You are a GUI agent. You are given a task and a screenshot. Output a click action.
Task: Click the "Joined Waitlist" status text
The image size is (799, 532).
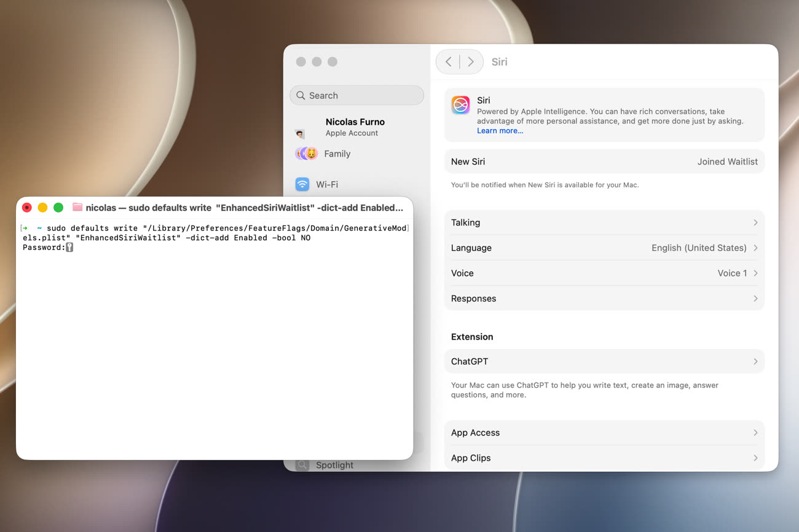[x=728, y=162]
